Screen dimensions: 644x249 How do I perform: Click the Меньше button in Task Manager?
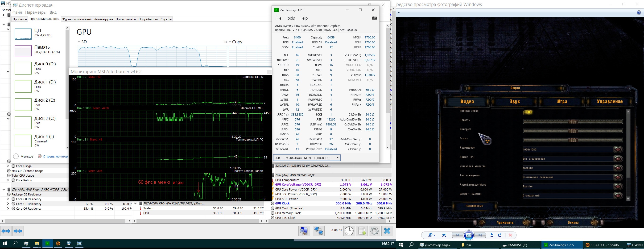click(x=24, y=157)
